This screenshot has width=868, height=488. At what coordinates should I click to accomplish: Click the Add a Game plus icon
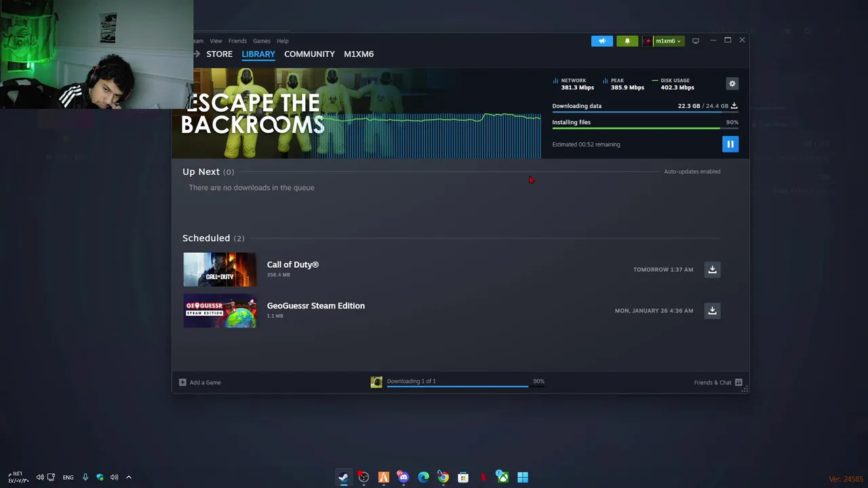(x=182, y=382)
